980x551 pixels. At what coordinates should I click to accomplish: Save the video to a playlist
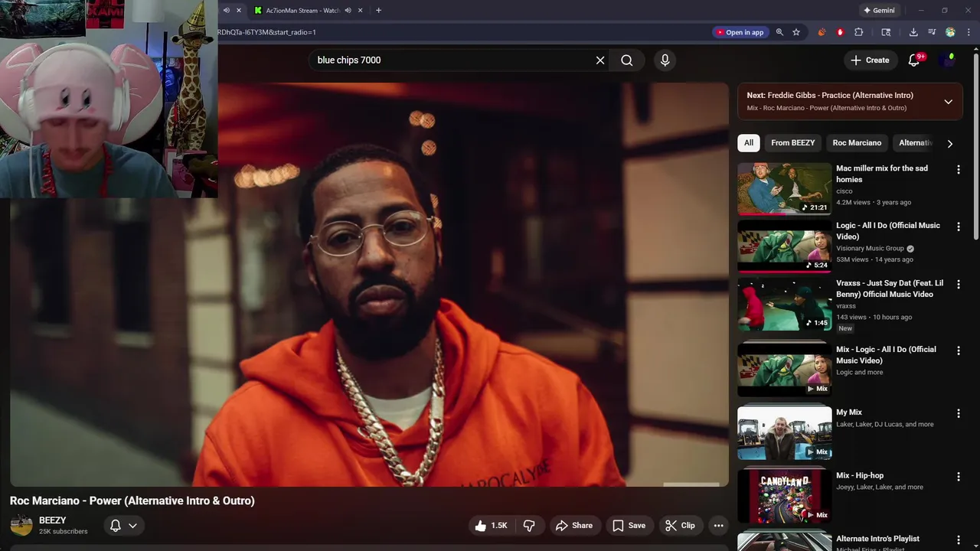[x=629, y=526]
